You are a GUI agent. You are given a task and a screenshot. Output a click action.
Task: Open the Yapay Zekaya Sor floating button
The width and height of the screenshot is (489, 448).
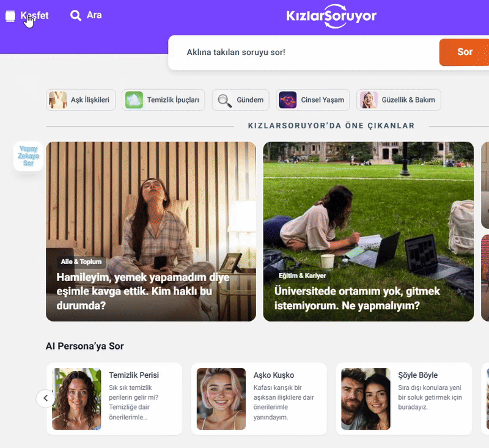[x=28, y=156]
